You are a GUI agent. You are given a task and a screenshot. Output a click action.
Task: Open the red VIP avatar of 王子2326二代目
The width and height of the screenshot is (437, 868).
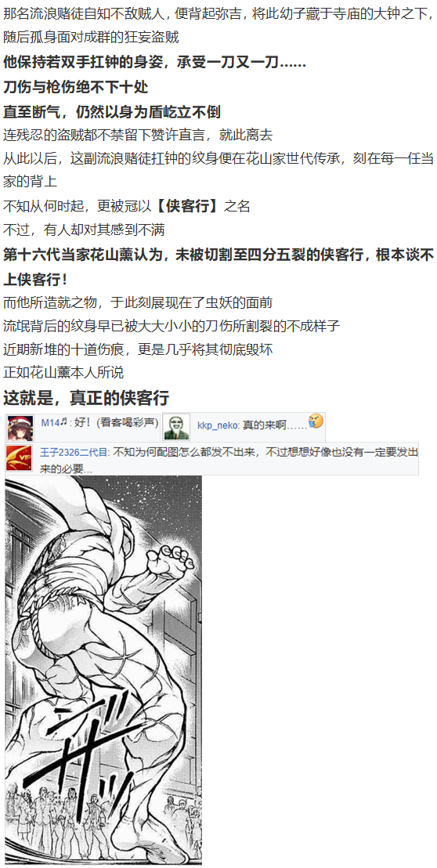(x=20, y=458)
